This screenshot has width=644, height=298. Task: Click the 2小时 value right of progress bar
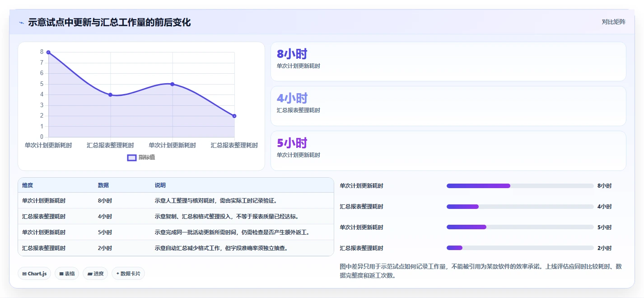coord(604,248)
